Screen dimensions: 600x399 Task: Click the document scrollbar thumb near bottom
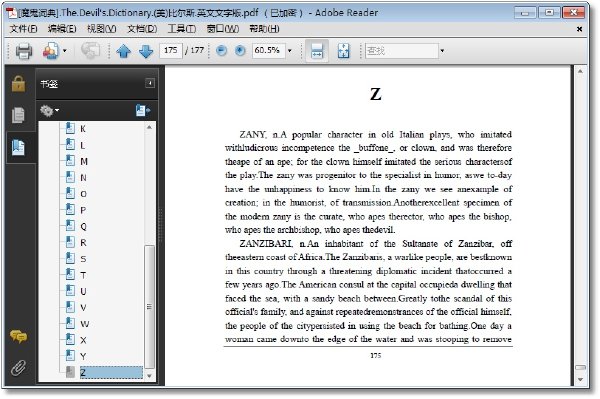580,368
